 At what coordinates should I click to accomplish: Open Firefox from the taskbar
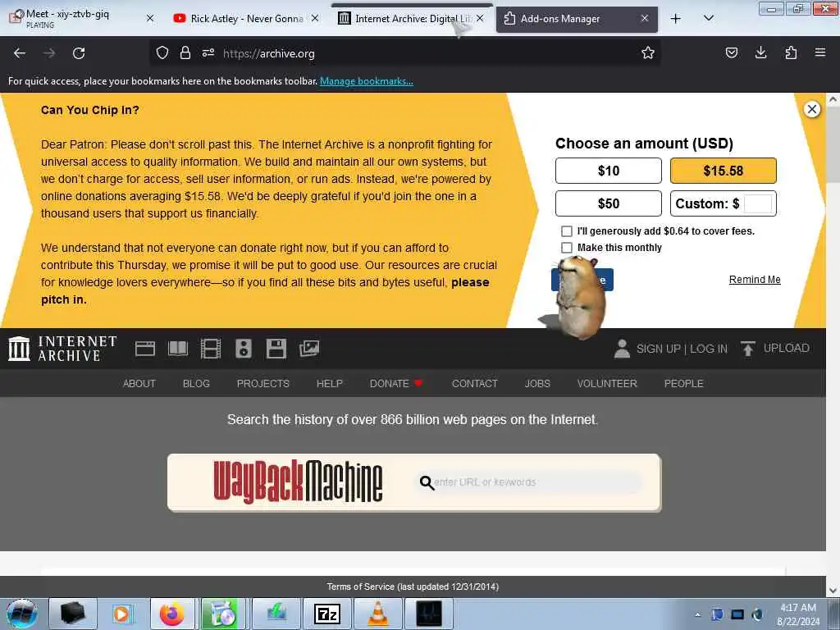click(x=171, y=614)
